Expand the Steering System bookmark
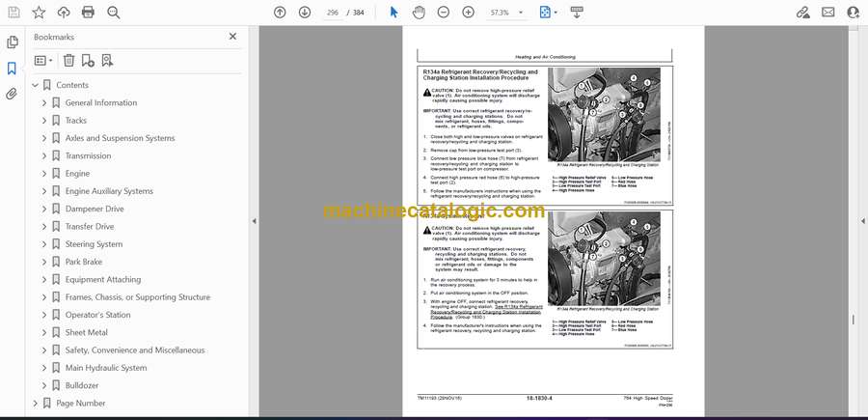The width and height of the screenshot is (868, 420). coord(44,244)
